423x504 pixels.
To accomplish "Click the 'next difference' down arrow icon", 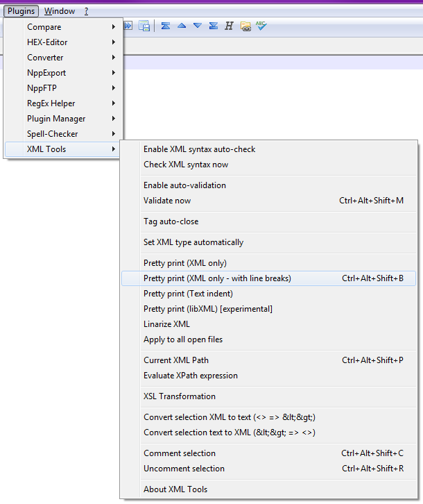I will tap(198, 26).
